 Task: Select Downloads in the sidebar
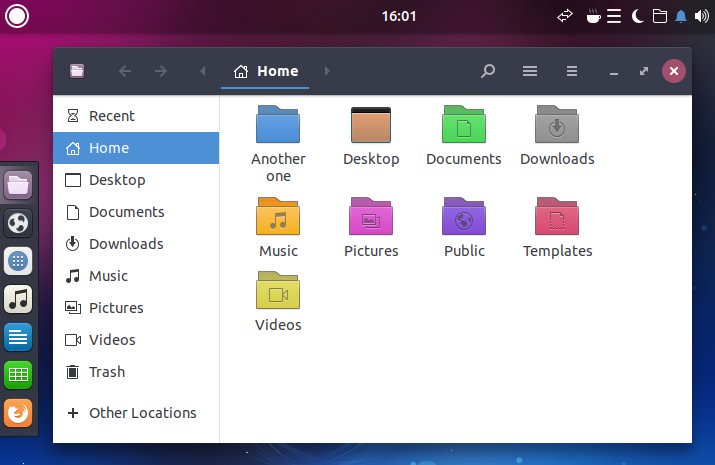click(x=136, y=243)
